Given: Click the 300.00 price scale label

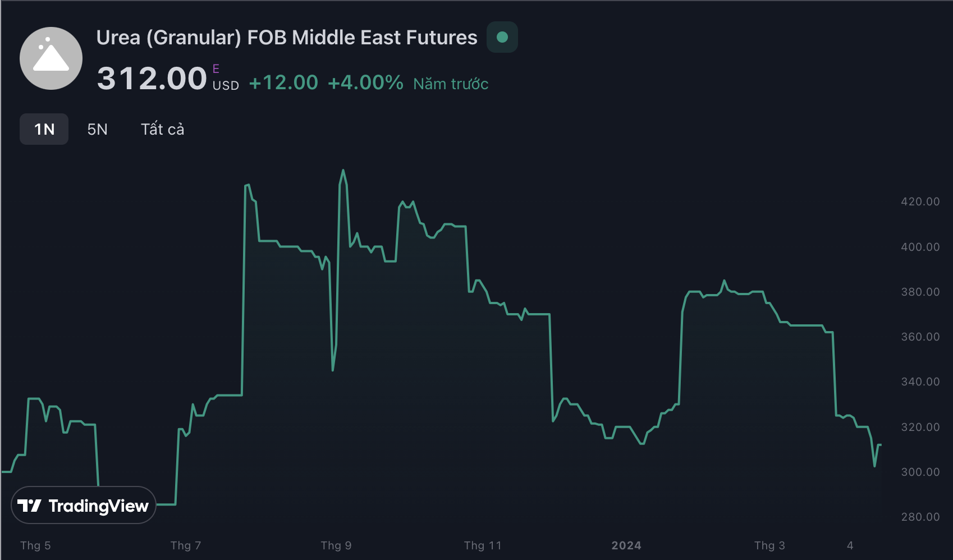Looking at the screenshot, I should [x=920, y=472].
